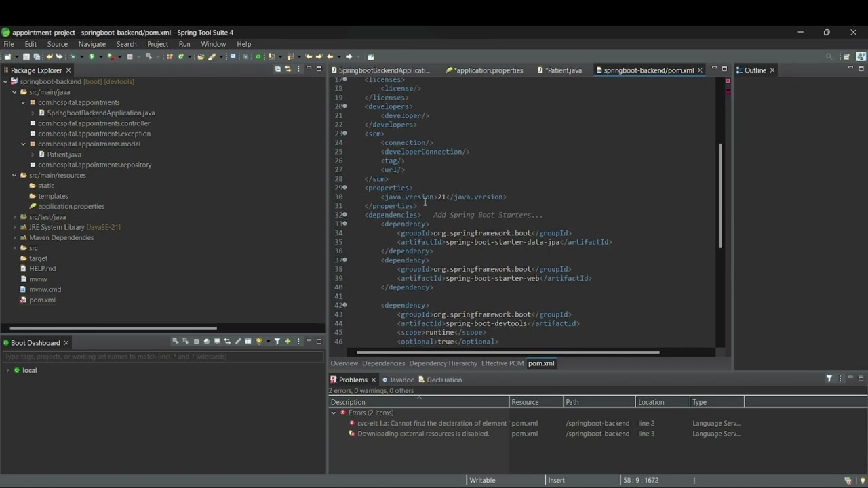Click the Boot Dashboard filter text field
Screen dimensions: 868x488
[163, 357]
